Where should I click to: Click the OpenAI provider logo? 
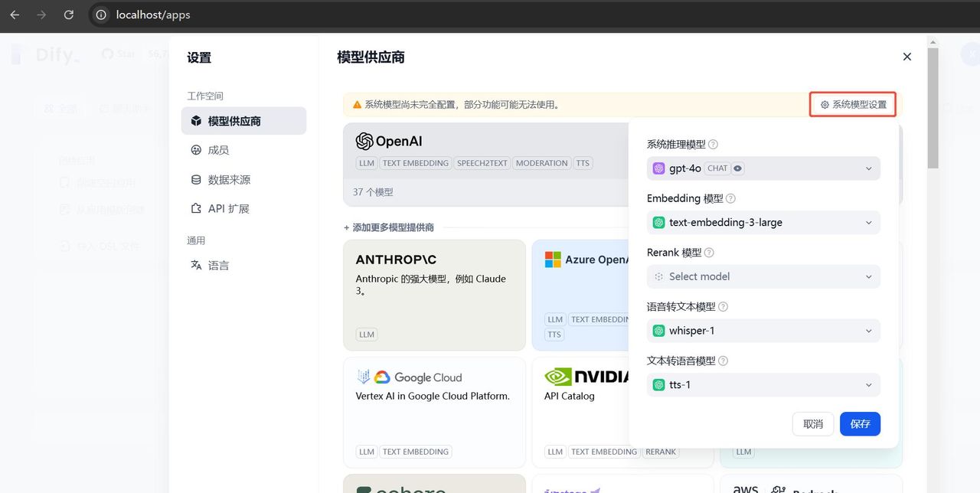pos(363,141)
